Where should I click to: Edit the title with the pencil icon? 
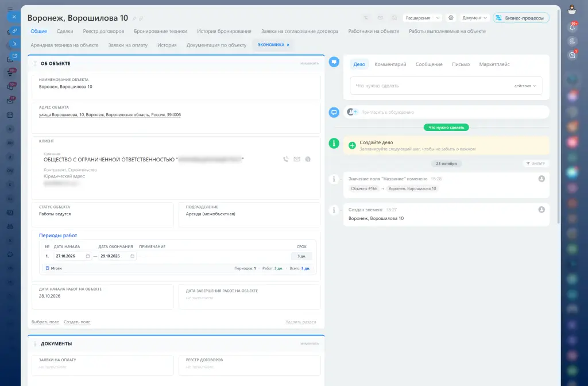click(x=134, y=18)
